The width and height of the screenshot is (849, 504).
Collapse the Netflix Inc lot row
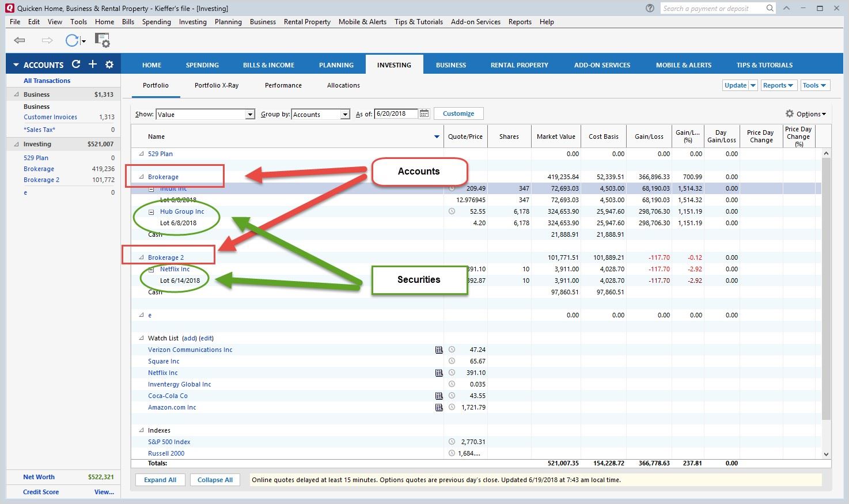[151, 270]
